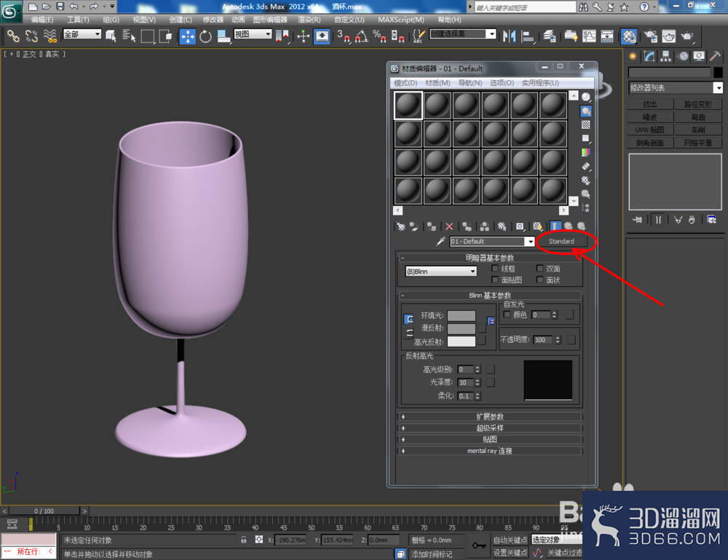Click the Render Production teapot icon
Screen dimensions: 728x560
687,36
